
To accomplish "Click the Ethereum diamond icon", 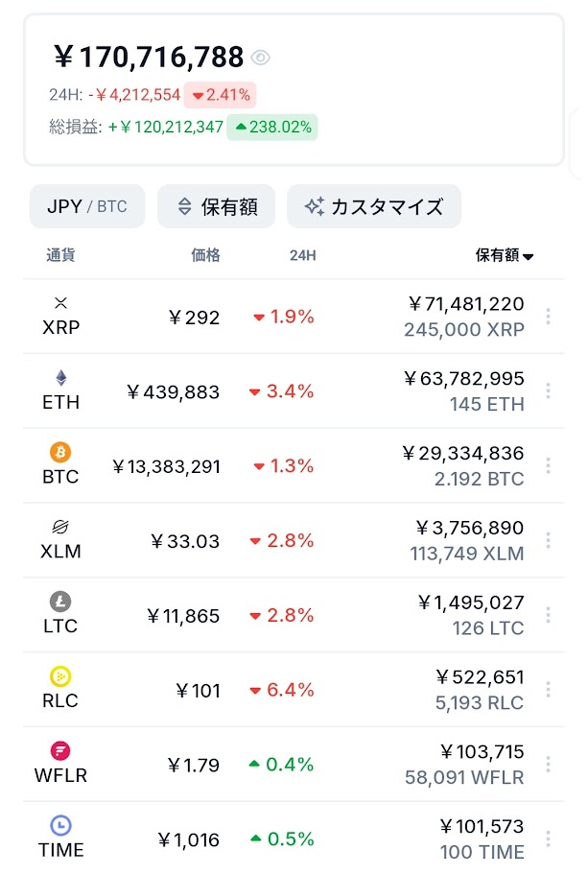I will (61, 378).
